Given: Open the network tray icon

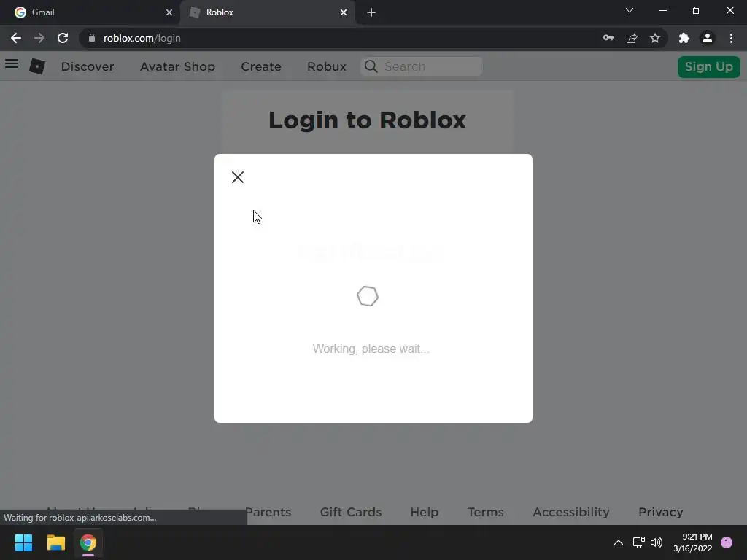Looking at the screenshot, I should pyautogui.click(x=638, y=542).
